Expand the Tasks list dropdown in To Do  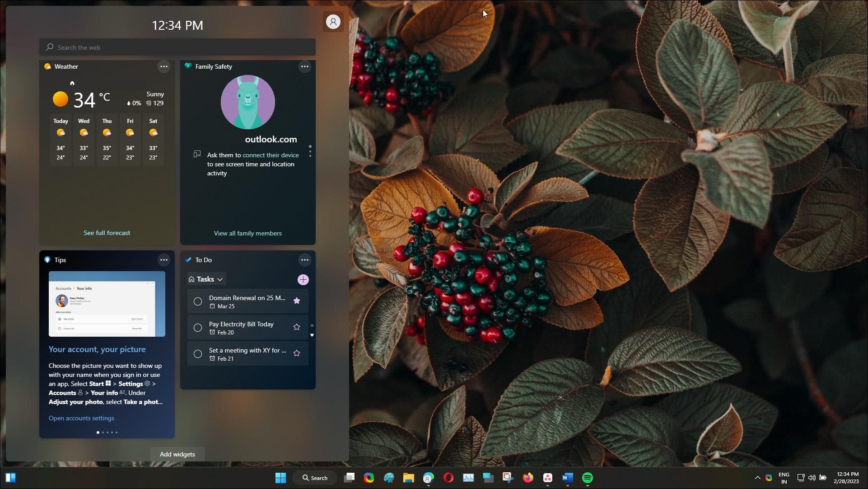pyautogui.click(x=221, y=279)
